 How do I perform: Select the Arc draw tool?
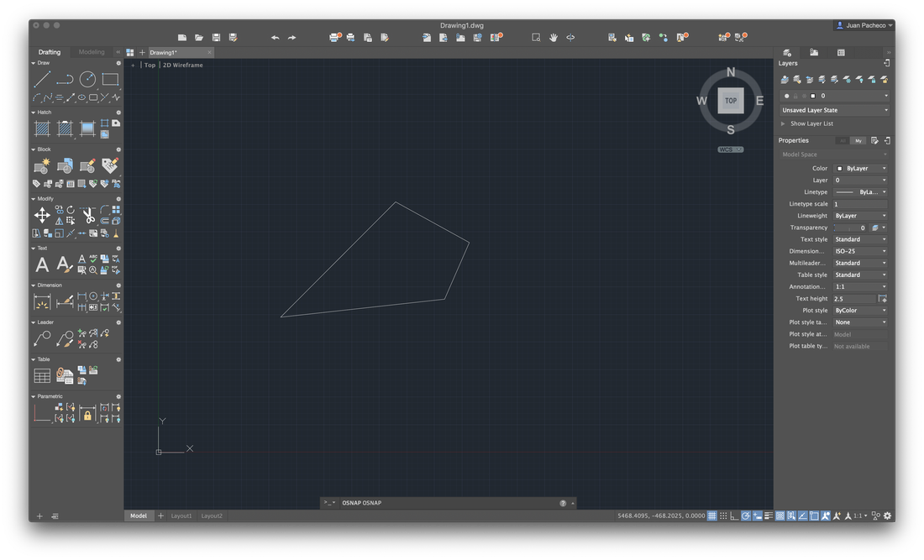(x=36, y=97)
